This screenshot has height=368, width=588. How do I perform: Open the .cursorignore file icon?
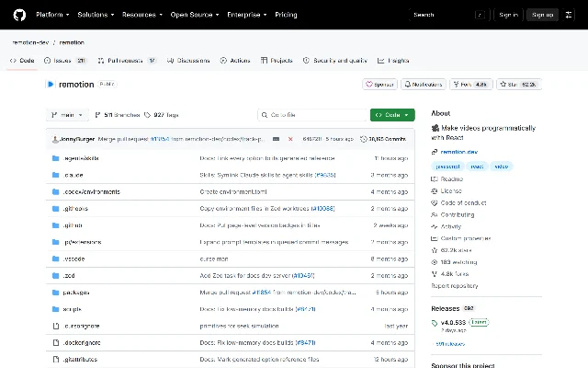(56, 326)
